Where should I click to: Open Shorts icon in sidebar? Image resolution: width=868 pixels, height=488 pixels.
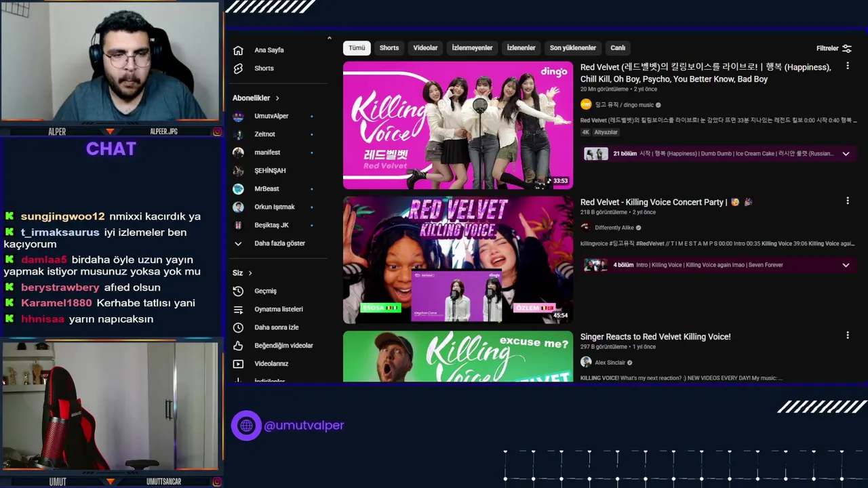[238, 68]
